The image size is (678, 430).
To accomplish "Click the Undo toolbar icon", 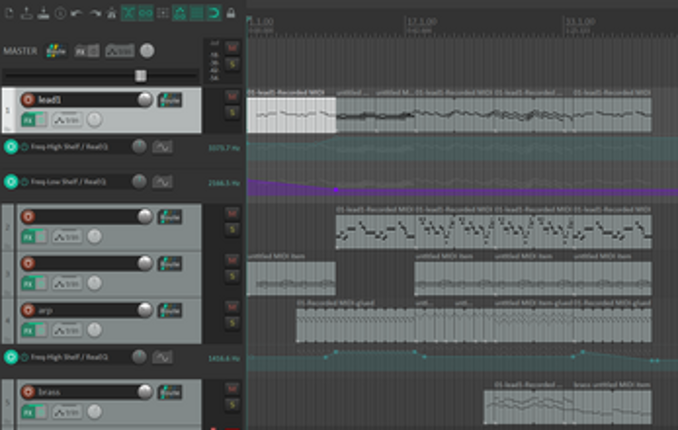I will pyautogui.click(x=77, y=13).
